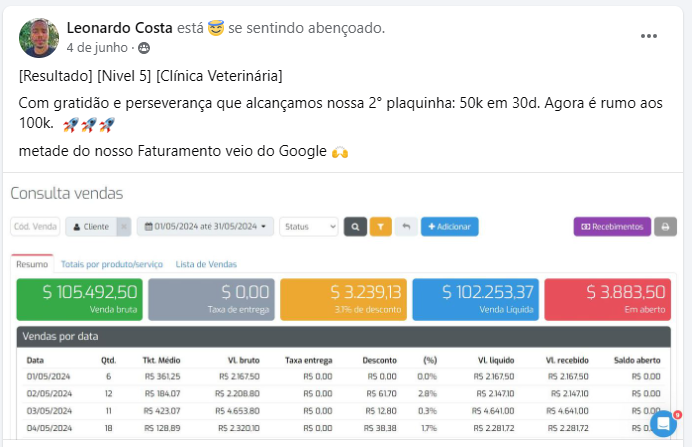Image resolution: width=692 pixels, height=447 pixels.
Task: Click the green Venda bruta card
Action: tap(79, 299)
